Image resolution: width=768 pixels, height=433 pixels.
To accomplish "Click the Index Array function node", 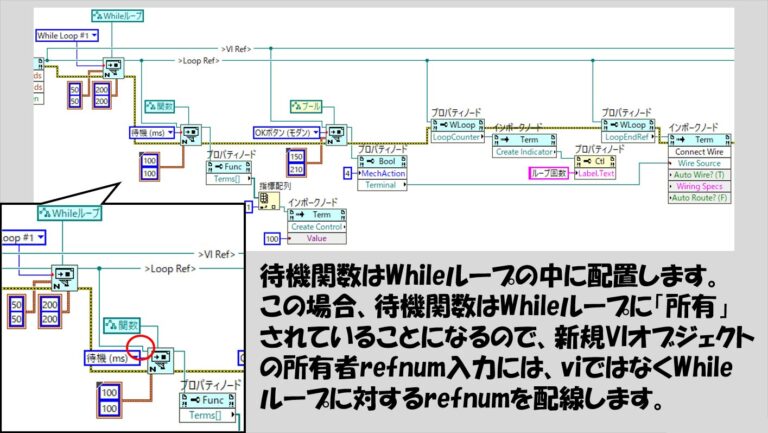I will point(268,201).
